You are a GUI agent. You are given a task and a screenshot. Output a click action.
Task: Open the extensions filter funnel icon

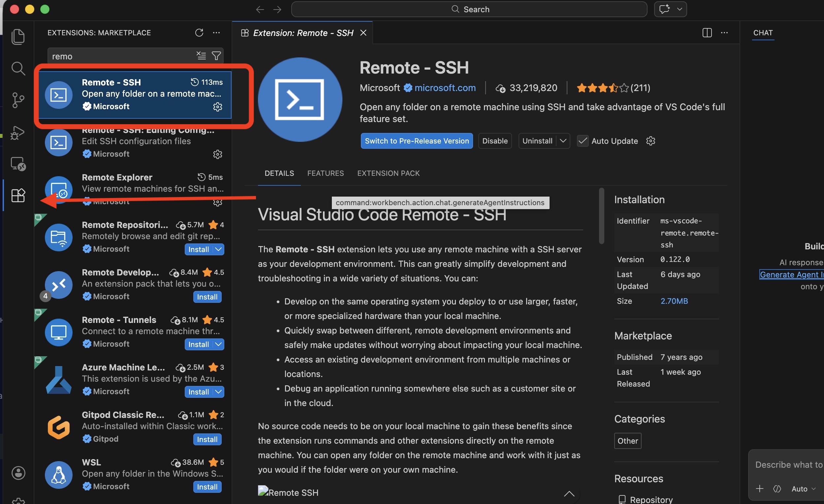coord(216,56)
